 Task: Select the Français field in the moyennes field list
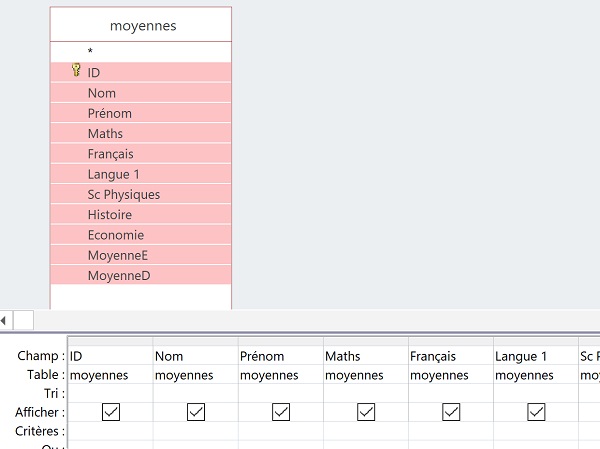(x=141, y=153)
